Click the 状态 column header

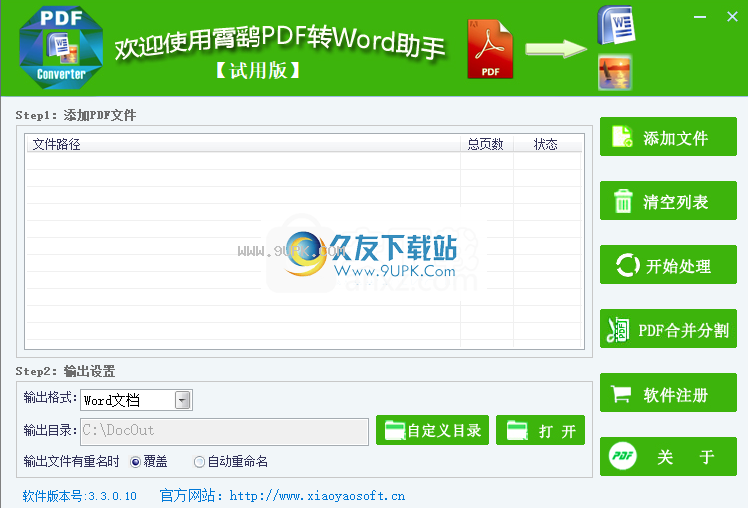pyautogui.click(x=546, y=144)
